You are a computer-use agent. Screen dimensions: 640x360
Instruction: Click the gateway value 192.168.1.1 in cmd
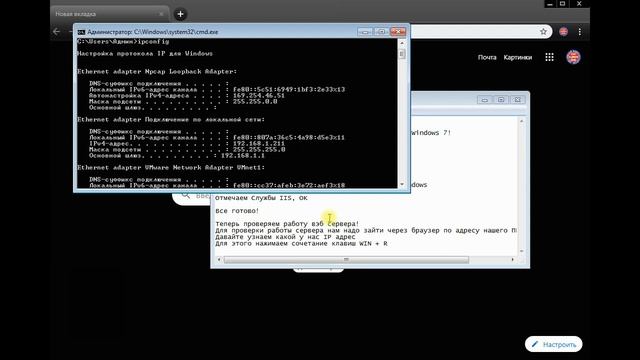coord(242,156)
